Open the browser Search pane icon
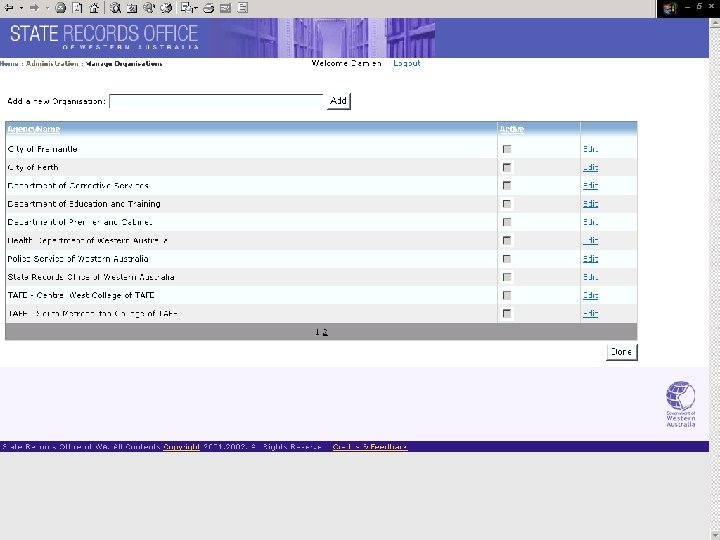The image size is (720, 540). point(115,8)
